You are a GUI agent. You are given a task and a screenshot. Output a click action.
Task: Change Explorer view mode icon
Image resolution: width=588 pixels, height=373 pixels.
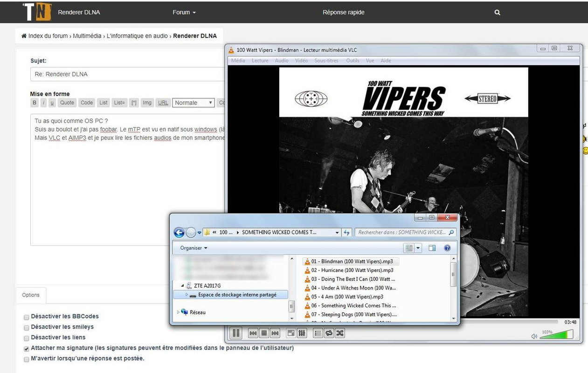pos(409,248)
